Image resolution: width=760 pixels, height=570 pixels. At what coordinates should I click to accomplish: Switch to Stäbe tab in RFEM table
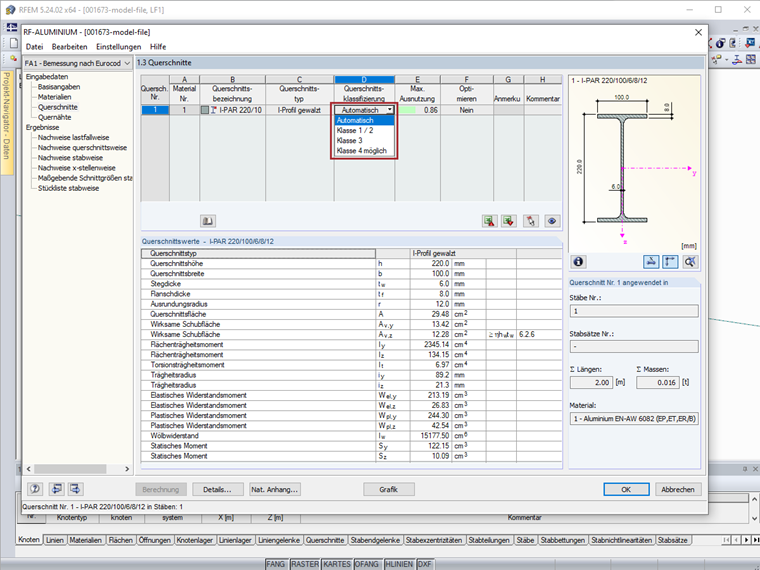click(x=525, y=540)
